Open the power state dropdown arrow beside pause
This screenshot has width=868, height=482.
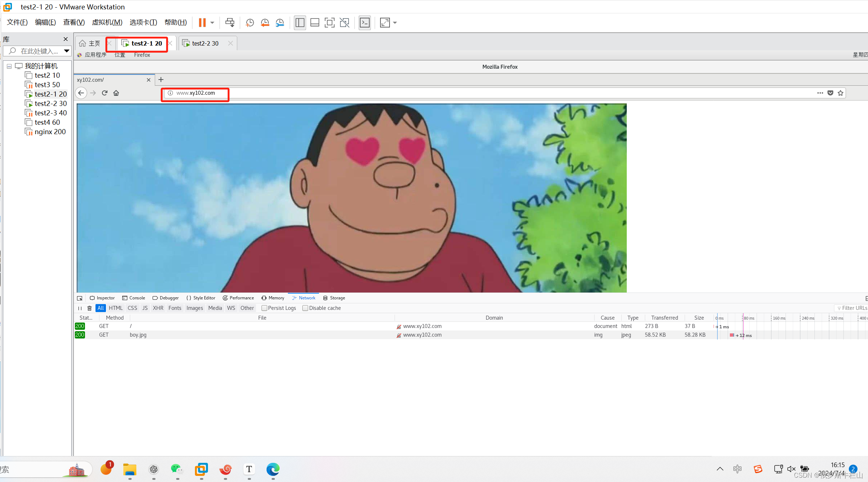coord(212,22)
